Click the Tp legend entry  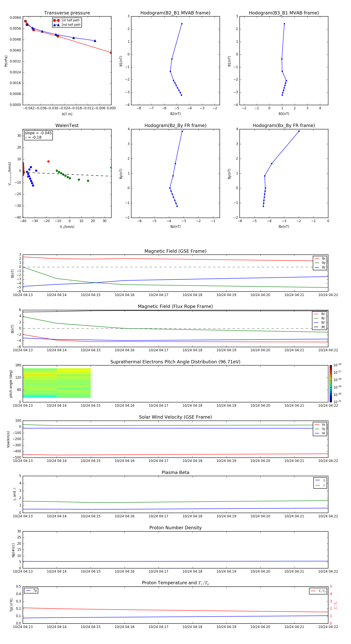31,591
